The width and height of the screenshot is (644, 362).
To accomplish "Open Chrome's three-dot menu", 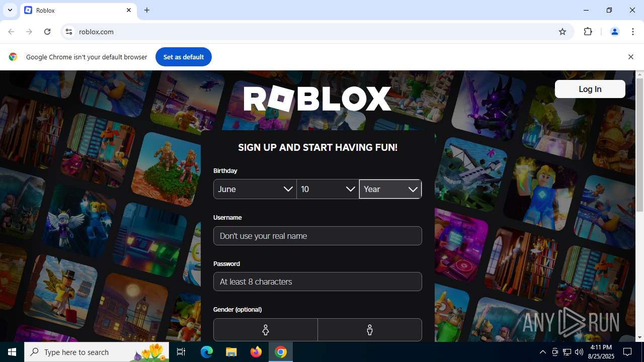I will (x=633, y=32).
